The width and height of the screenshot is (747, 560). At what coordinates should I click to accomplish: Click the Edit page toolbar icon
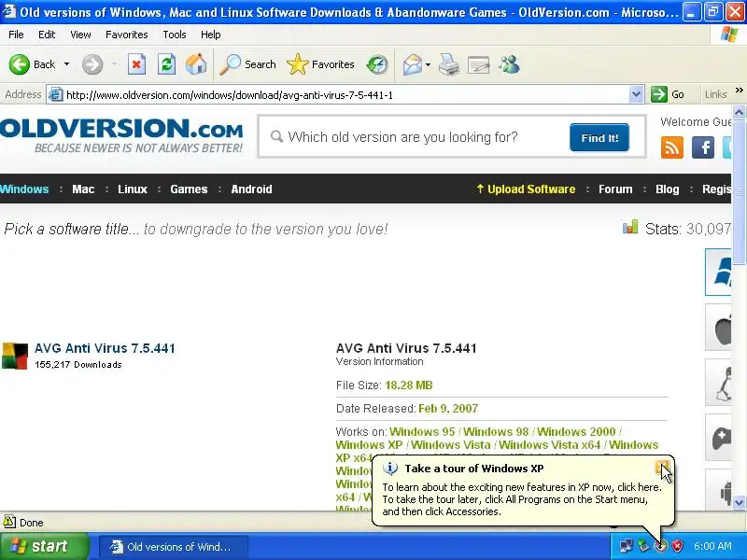(x=478, y=64)
